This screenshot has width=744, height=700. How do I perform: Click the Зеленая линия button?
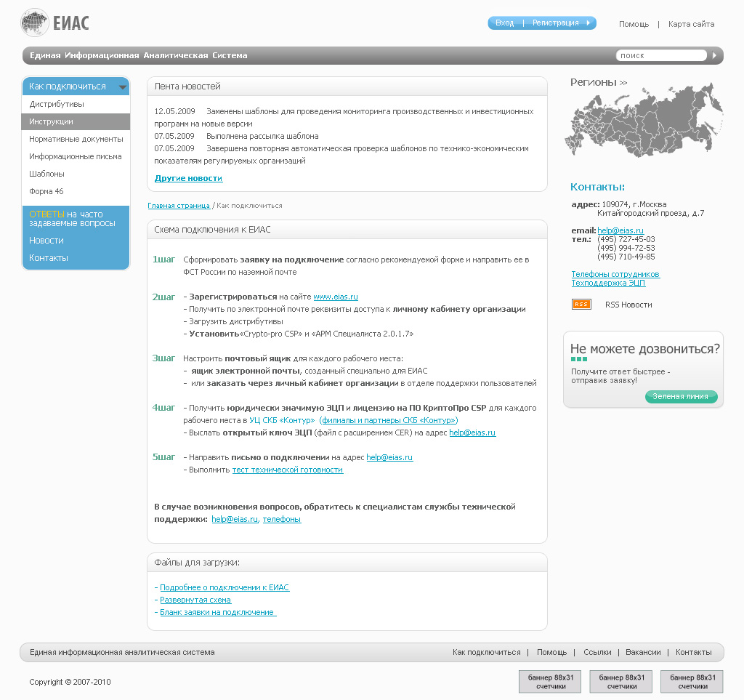(681, 397)
